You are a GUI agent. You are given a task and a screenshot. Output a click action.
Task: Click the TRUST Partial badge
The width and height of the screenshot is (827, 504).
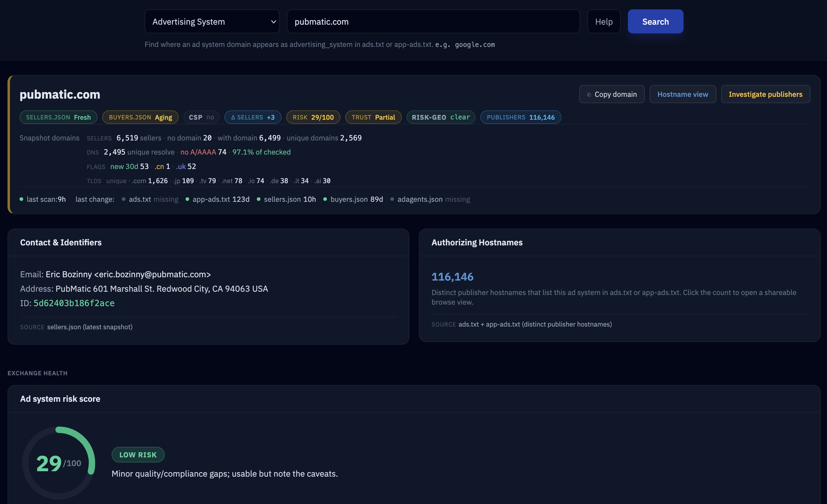373,117
